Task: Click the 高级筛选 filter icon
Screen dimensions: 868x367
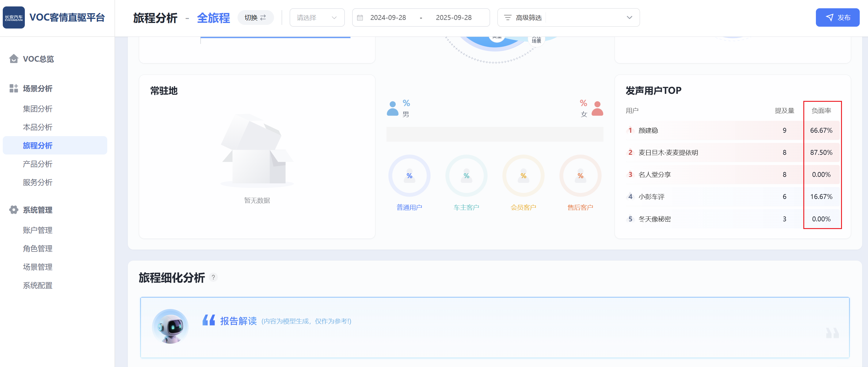Action: coord(508,17)
